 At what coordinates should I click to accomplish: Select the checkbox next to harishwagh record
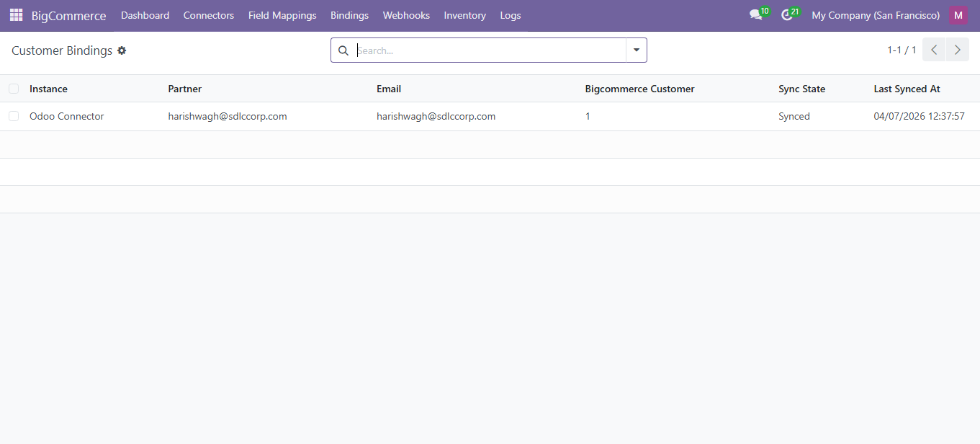pyautogui.click(x=13, y=115)
